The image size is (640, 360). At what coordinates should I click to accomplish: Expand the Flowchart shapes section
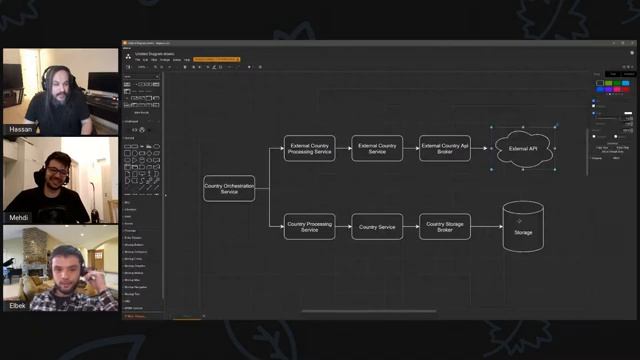point(131,231)
